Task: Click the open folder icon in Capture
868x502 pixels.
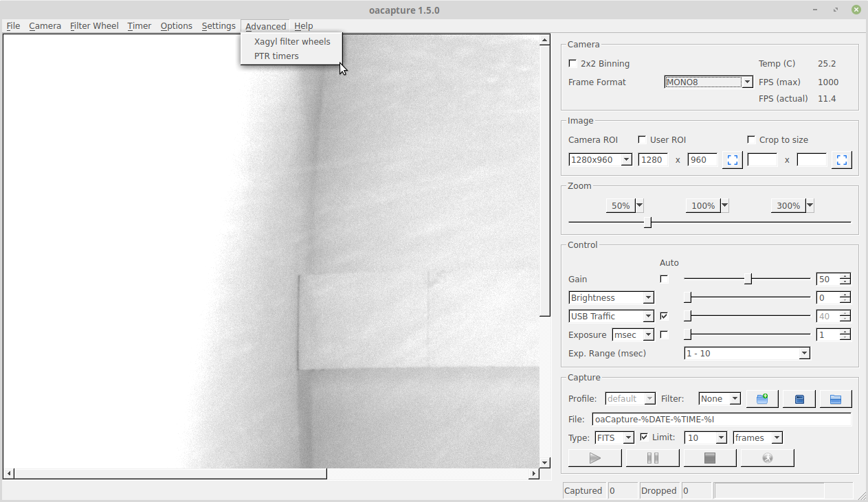Action: (835, 399)
